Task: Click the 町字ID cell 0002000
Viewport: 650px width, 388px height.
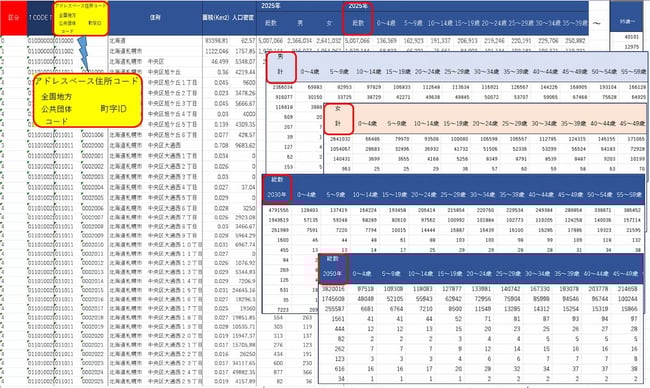Action: pos(92,145)
